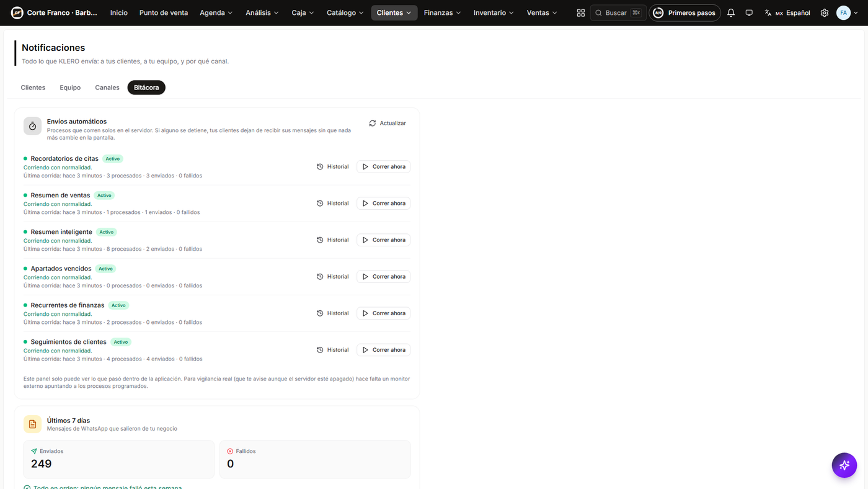Screen dimensions: 868x489
Task: Change the Español language selector
Action: click(x=787, y=12)
